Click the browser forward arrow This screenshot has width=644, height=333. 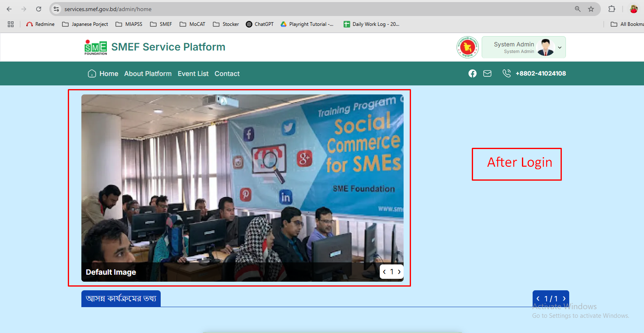[24, 9]
